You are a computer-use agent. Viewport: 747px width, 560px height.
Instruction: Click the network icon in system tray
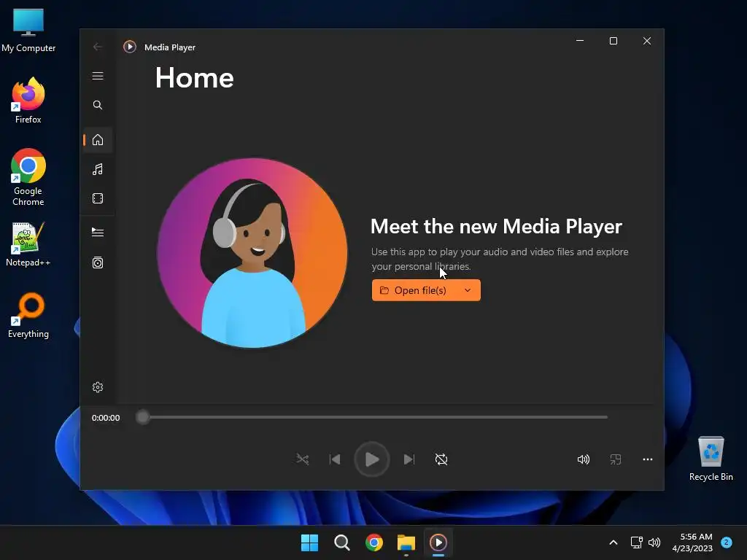click(x=636, y=542)
